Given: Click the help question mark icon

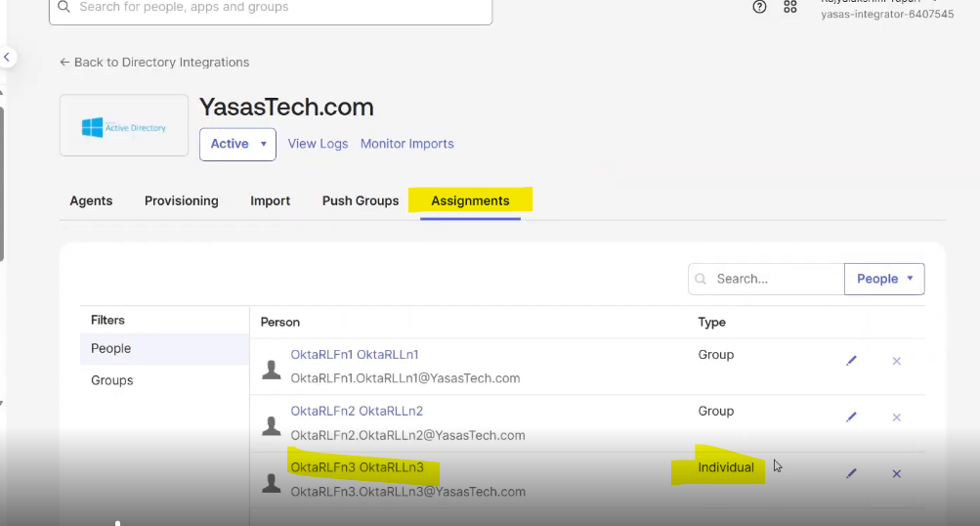Looking at the screenshot, I should 759,7.
